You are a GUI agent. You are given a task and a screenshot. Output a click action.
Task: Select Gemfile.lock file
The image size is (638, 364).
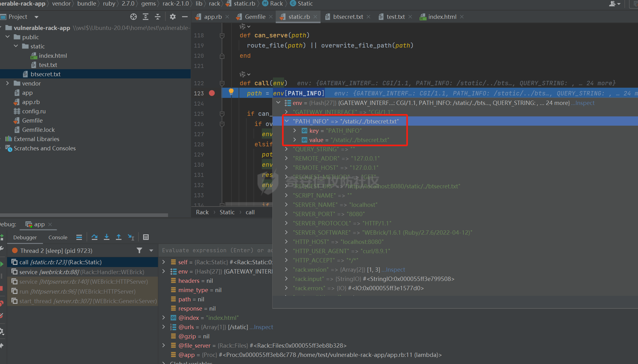pos(38,130)
